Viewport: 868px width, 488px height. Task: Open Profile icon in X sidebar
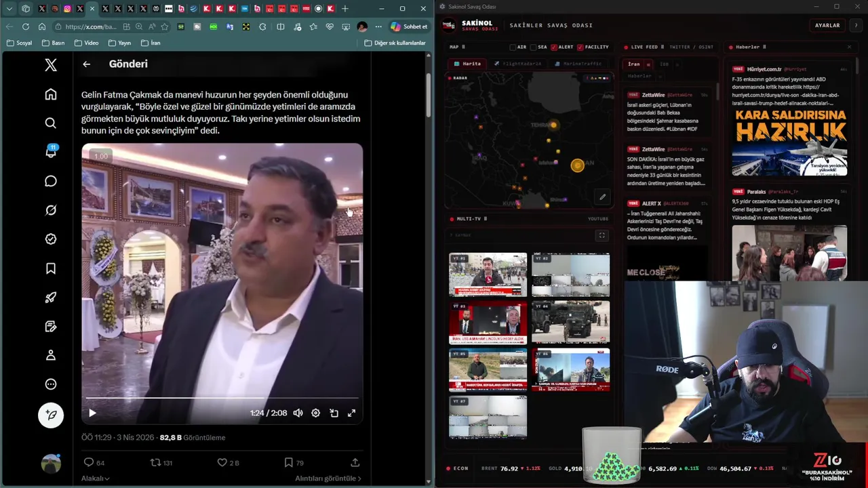click(x=51, y=355)
